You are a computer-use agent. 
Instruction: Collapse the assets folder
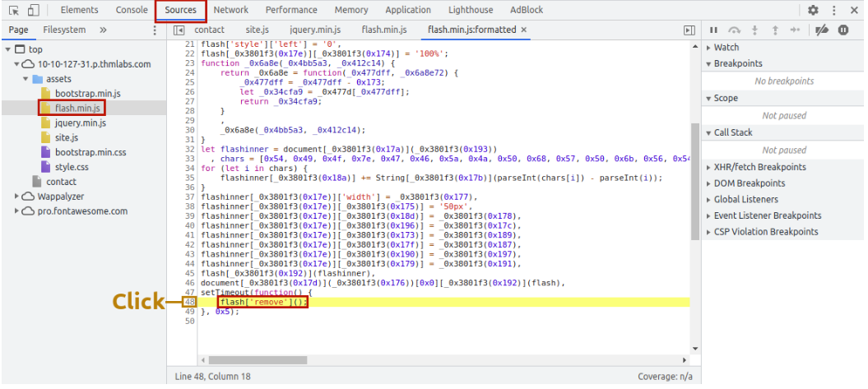[x=26, y=79]
